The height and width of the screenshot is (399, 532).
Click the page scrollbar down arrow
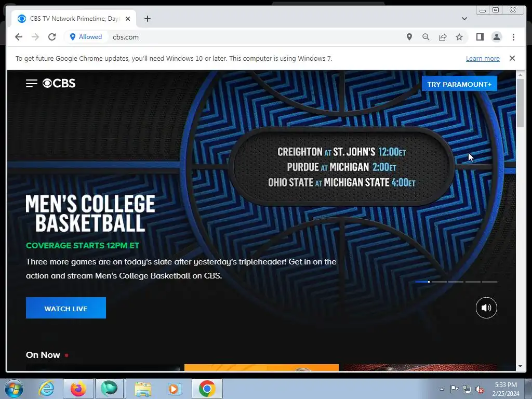point(520,366)
